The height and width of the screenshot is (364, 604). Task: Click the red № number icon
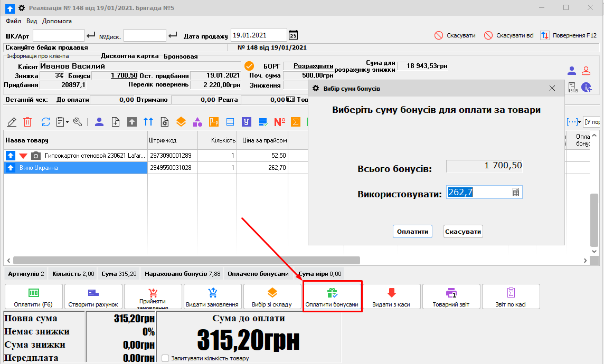pos(280,122)
